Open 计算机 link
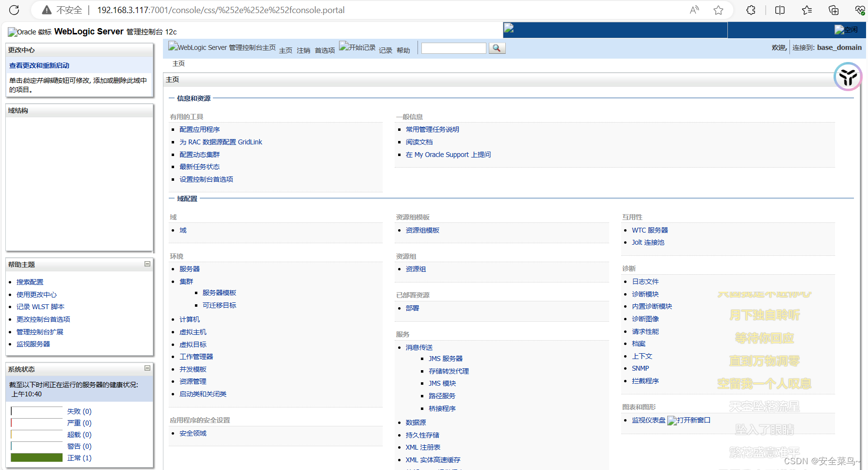This screenshot has height=470, width=868. [x=190, y=319]
